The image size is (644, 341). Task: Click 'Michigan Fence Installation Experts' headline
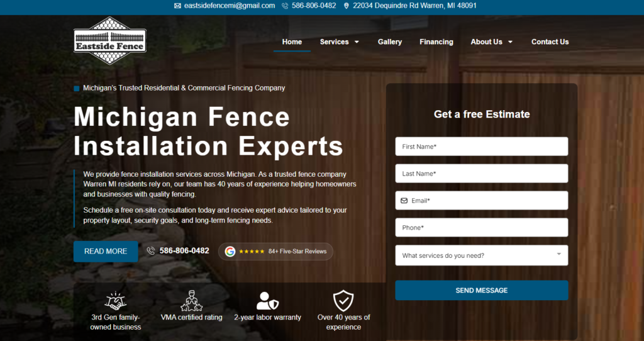coord(208,131)
